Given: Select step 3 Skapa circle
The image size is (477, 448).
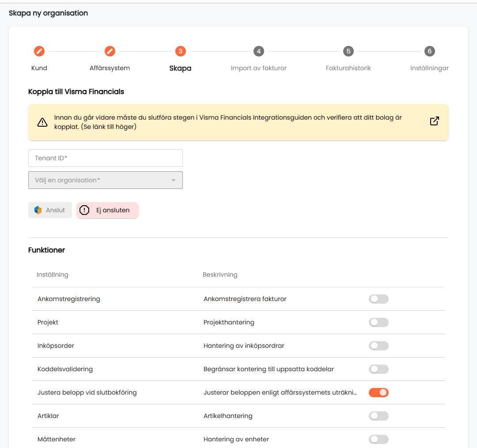Looking at the screenshot, I should pyautogui.click(x=180, y=51).
